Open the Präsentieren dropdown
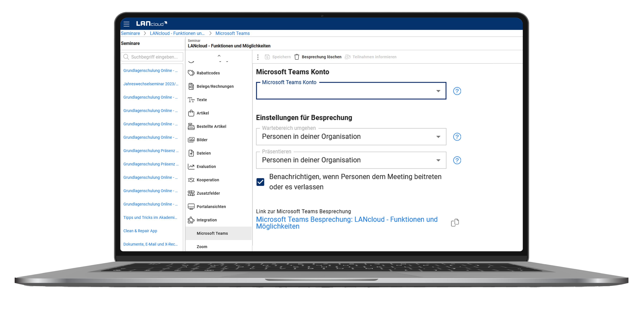This screenshot has width=644, height=319. 351,160
